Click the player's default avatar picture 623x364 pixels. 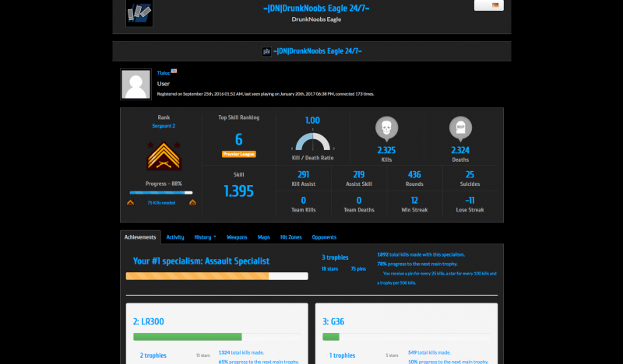[136, 84]
